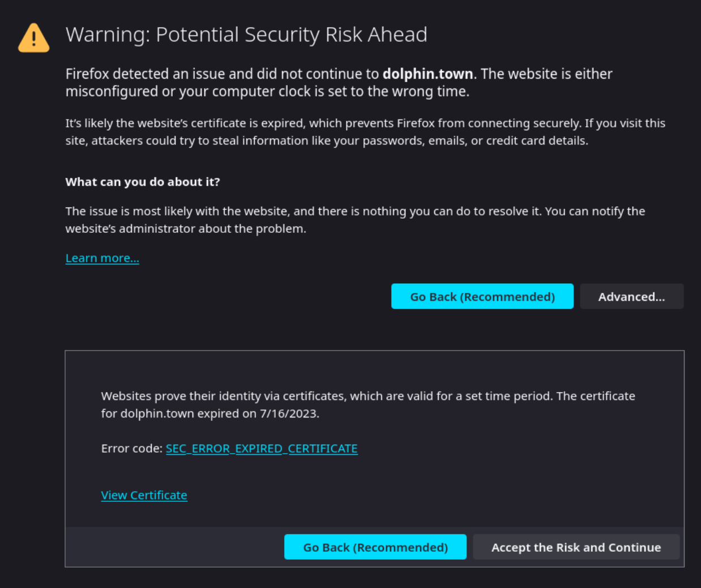Open the View Certificate link
Image resolution: width=701 pixels, height=588 pixels.
(x=144, y=495)
